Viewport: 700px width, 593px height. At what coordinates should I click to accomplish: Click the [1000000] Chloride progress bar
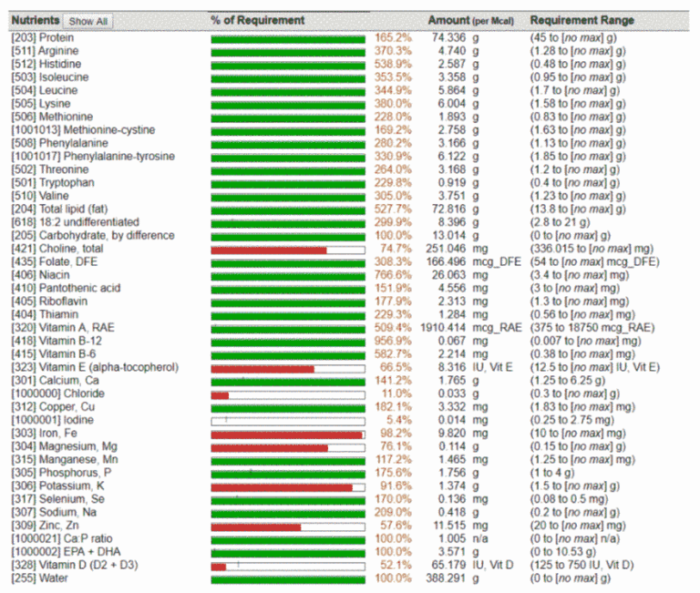287,394
